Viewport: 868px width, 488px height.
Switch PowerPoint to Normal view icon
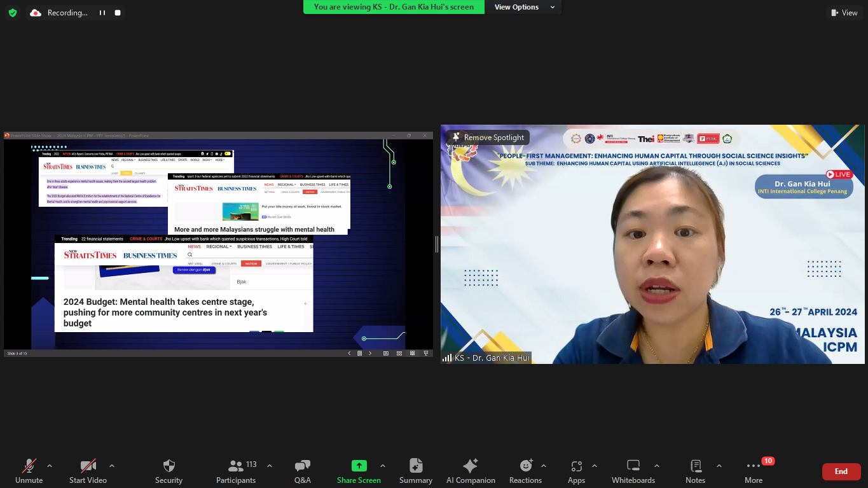[386, 353]
